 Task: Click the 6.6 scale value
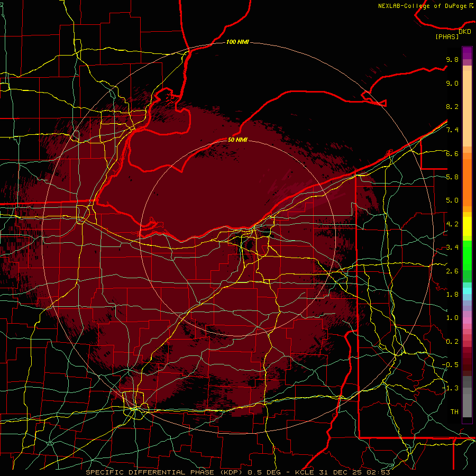pyautogui.click(x=452, y=153)
